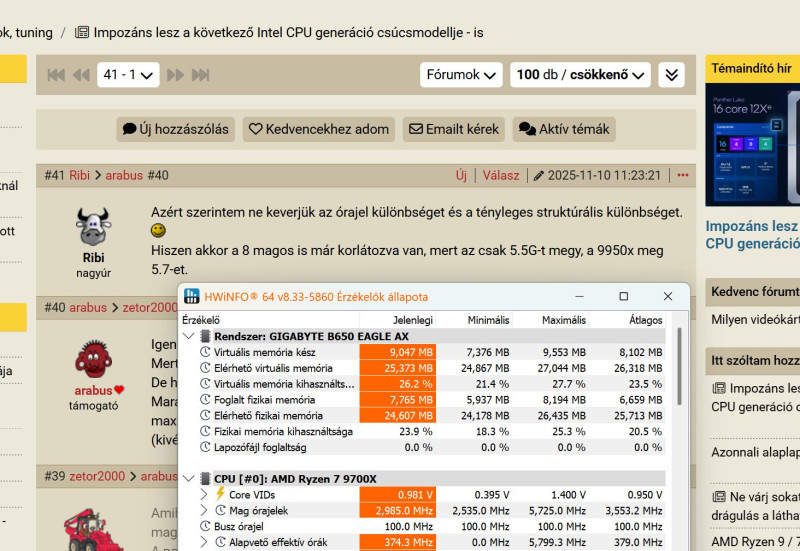The width and height of the screenshot is (800, 551).
Task: Click Új link on post #41
Action: click(461, 176)
